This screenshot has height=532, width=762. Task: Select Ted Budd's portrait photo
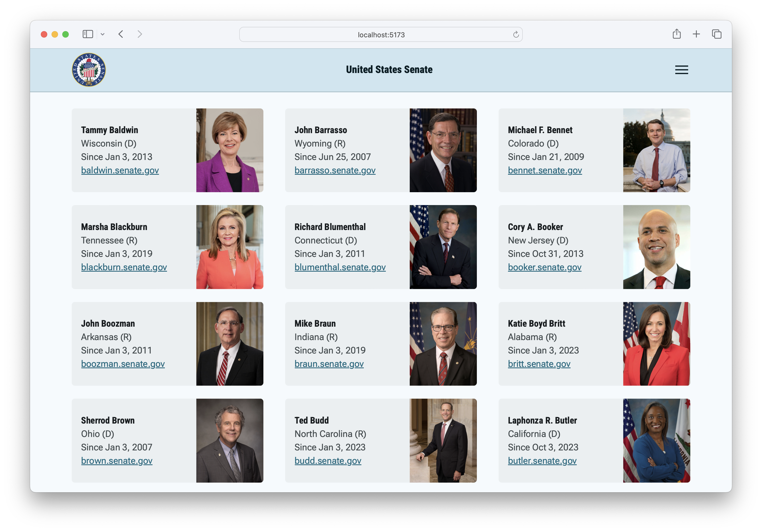click(443, 440)
